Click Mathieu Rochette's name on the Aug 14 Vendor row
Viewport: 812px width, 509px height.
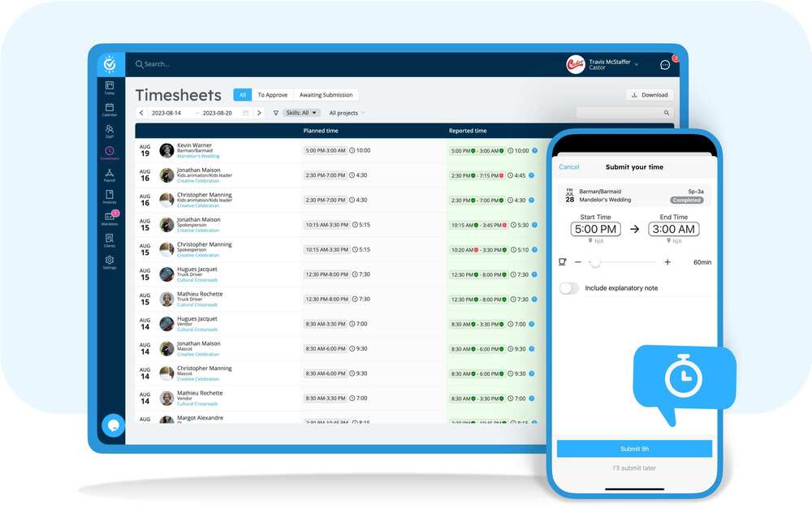[200, 393]
